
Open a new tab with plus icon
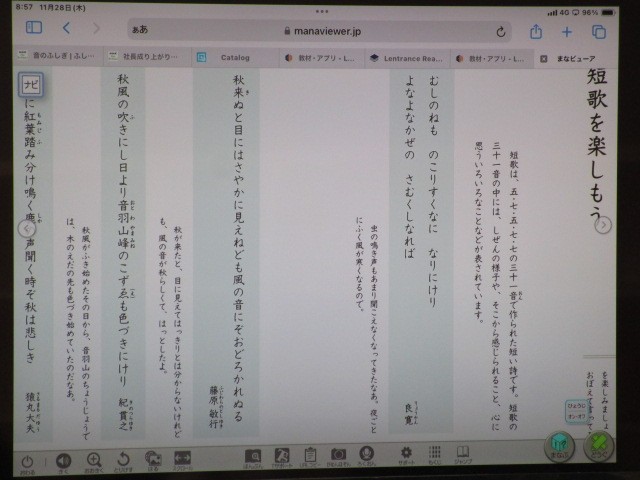567,32
